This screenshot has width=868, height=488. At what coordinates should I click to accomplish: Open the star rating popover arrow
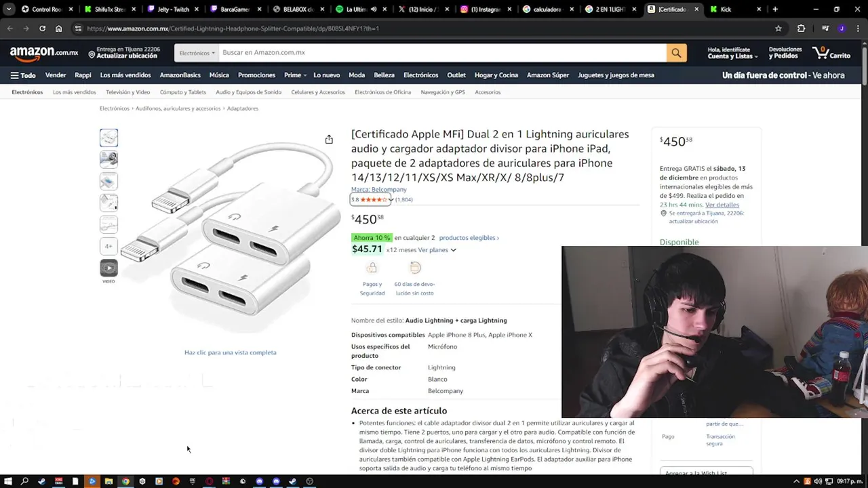coord(391,200)
